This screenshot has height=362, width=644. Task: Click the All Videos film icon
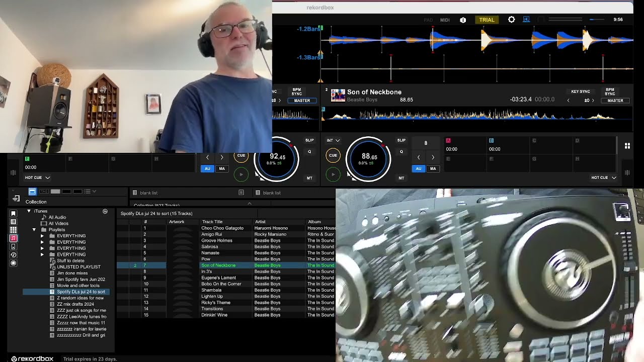pos(44,223)
